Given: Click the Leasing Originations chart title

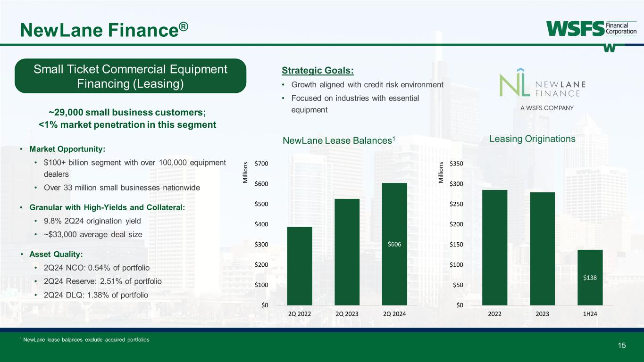Looking at the screenshot, I should [532, 139].
